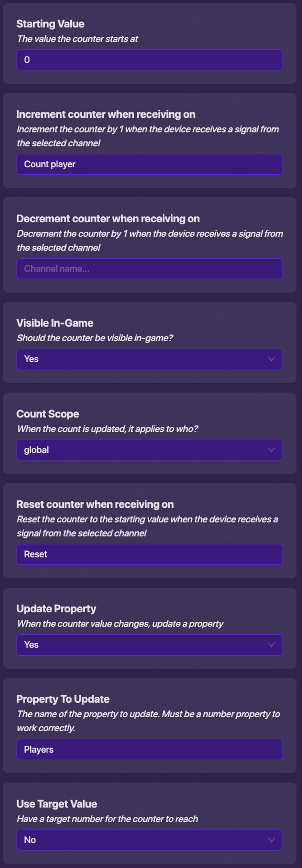Click the 'Starting Value' heading

pyautogui.click(x=50, y=24)
